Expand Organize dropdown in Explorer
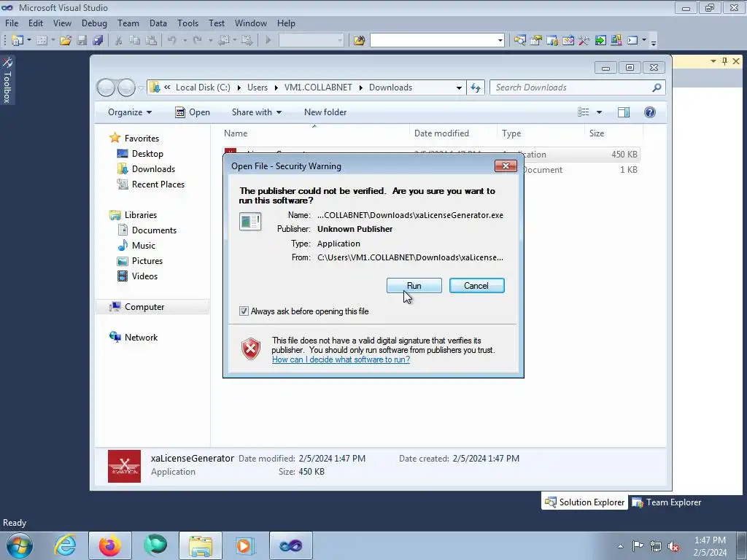This screenshot has height=560, width=747. pos(130,112)
